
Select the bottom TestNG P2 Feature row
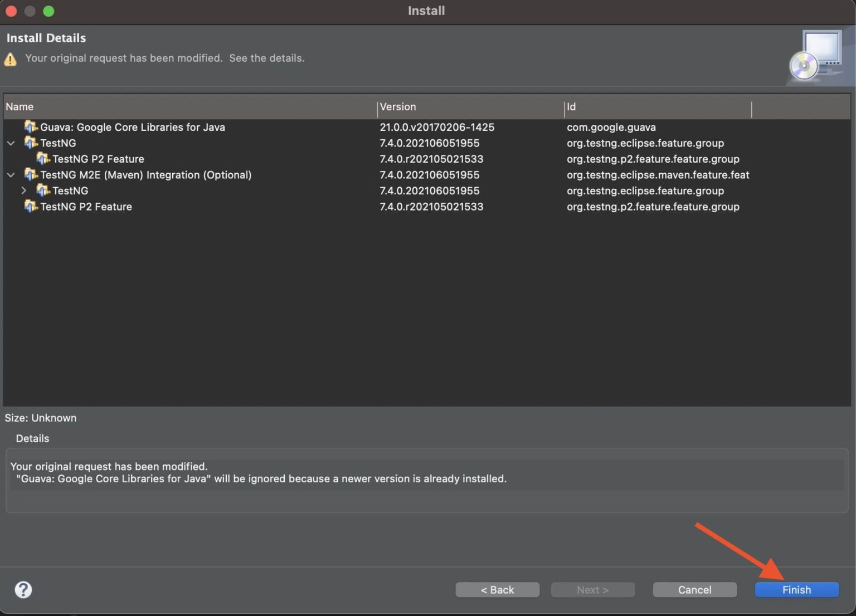85,207
